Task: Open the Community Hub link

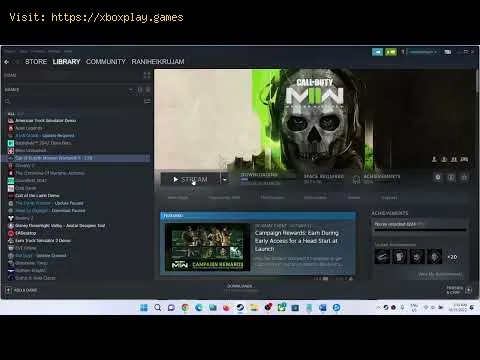Action: click(224, 198)
